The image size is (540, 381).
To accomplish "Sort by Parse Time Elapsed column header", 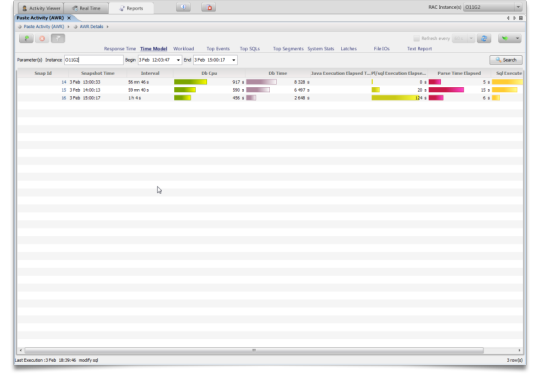I will 459,73.
